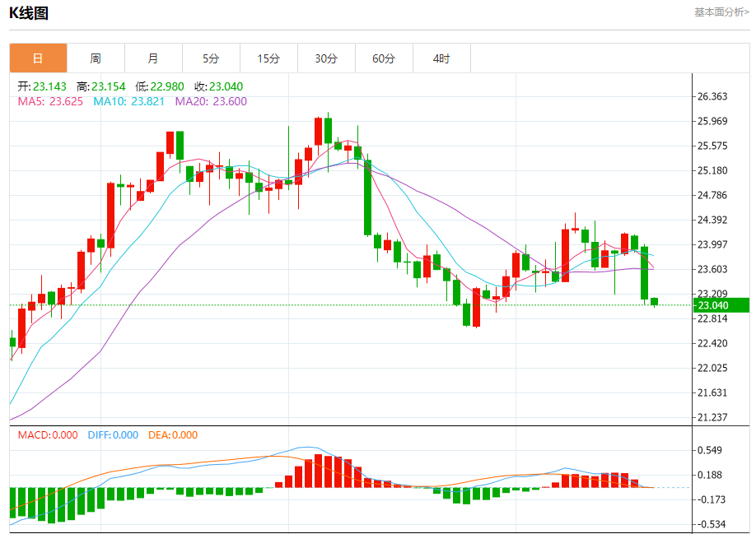Click the close price 23.040 value
This screenshot has height=534, width=756.
click(226, 86)
